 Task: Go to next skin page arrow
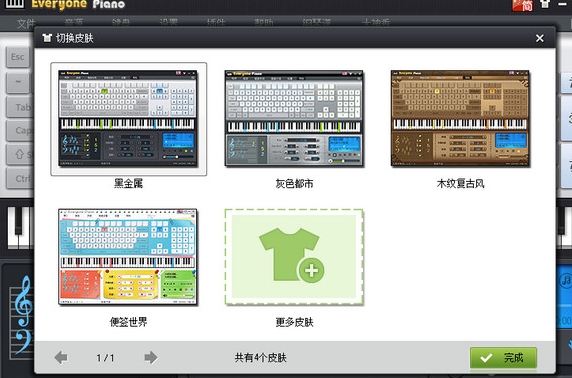pyautogui.click(x=151, y=358)
